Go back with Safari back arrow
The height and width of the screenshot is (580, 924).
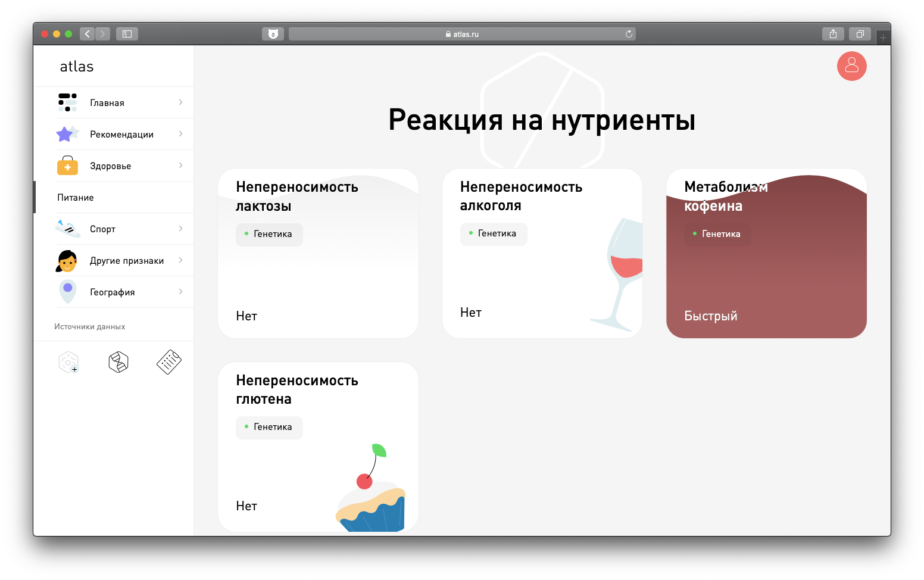coord(88,34)
